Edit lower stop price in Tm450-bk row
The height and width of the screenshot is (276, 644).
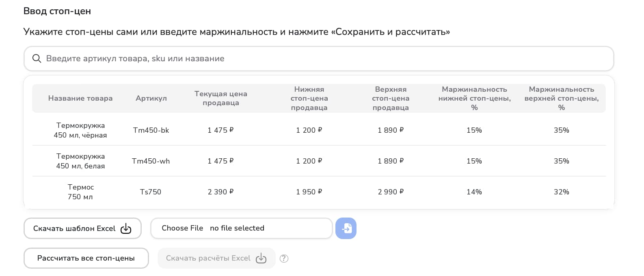(x=309, y=130)
